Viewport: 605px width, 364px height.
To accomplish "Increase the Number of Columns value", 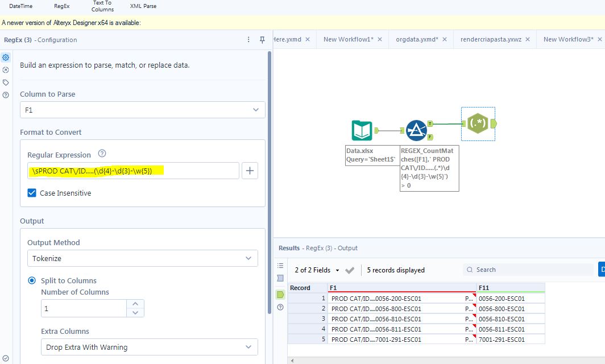I will pyautogui.click(x=135, y=304).
